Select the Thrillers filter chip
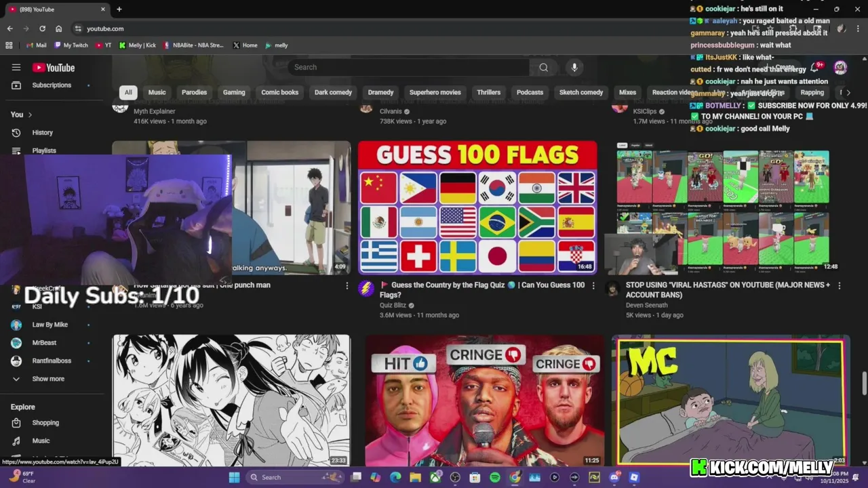The width and height of the screenshot is (868, 488). (488, 92)
